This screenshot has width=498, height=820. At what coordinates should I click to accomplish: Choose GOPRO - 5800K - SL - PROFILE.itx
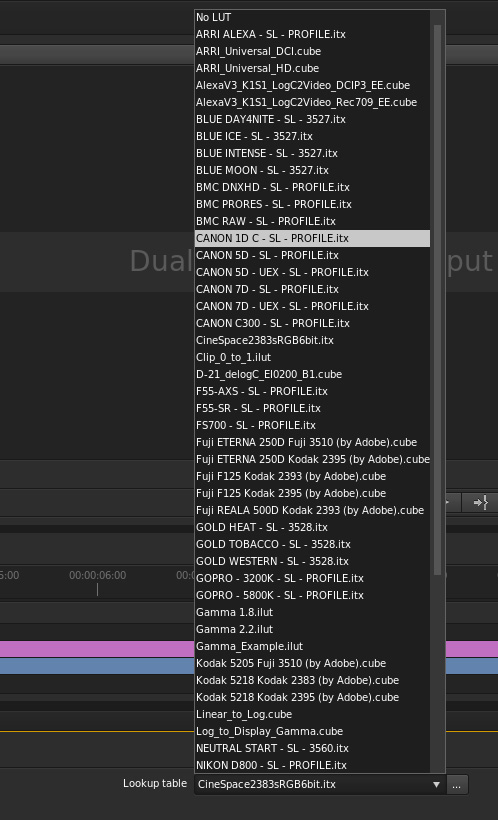(x=312, y=595)
